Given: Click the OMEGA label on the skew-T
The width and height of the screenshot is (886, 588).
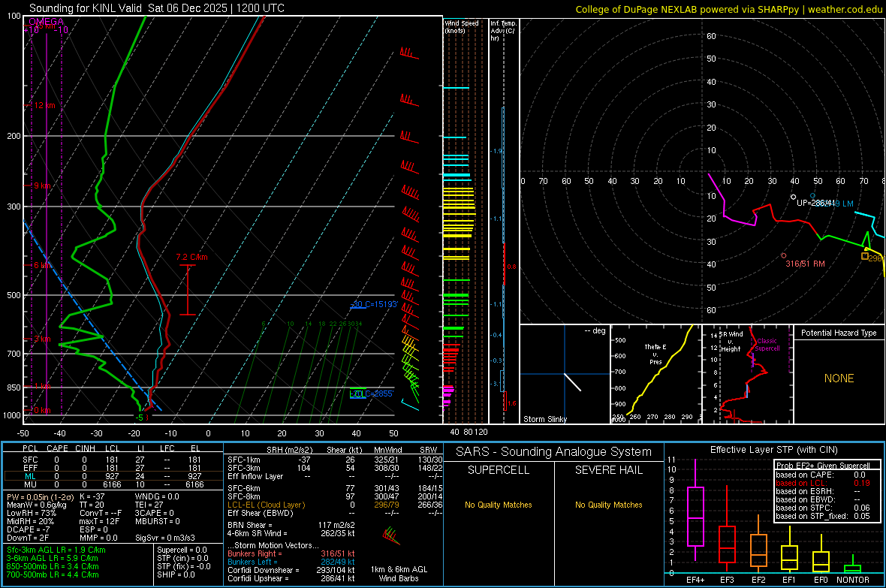Looking at the screenshot, I should [47, 22].
